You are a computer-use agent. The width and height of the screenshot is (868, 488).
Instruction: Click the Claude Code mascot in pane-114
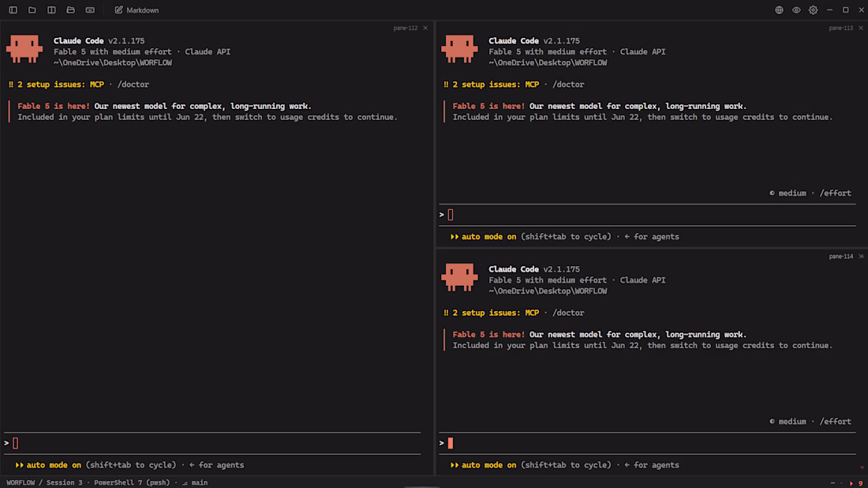tap(459, 277)
